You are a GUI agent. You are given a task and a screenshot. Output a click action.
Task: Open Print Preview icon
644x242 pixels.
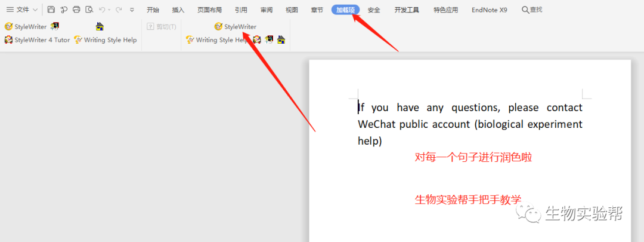(89, 10)
